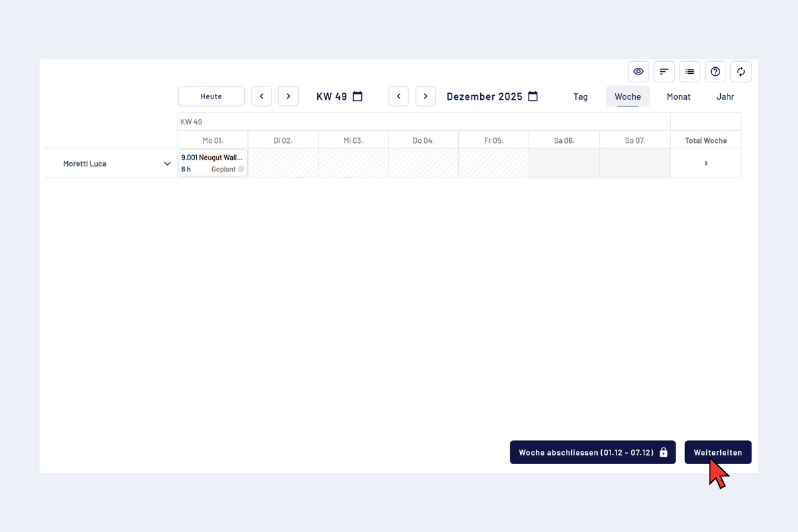Select the Woche view tab
Viewport: 798px width, 532px height.
[x=627, y=96]
